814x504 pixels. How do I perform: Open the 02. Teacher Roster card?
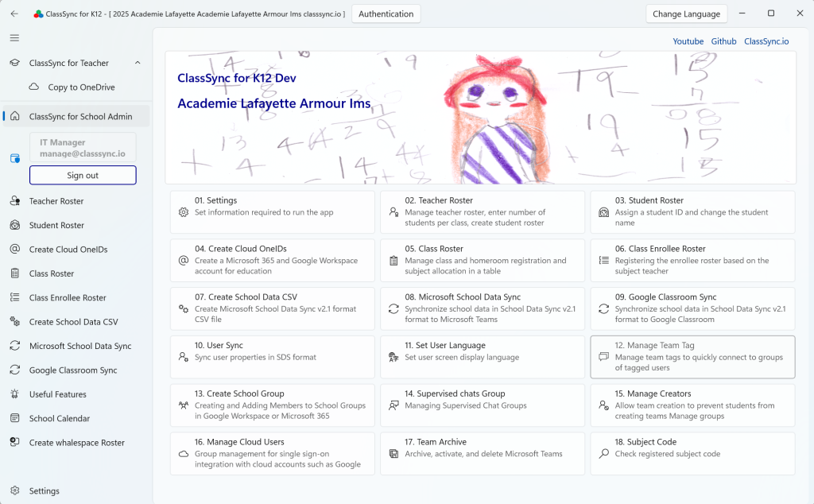[x=483, y=212]
